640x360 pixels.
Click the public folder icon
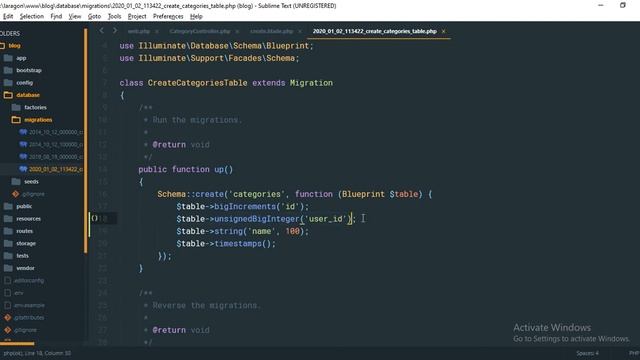[8, 206]
